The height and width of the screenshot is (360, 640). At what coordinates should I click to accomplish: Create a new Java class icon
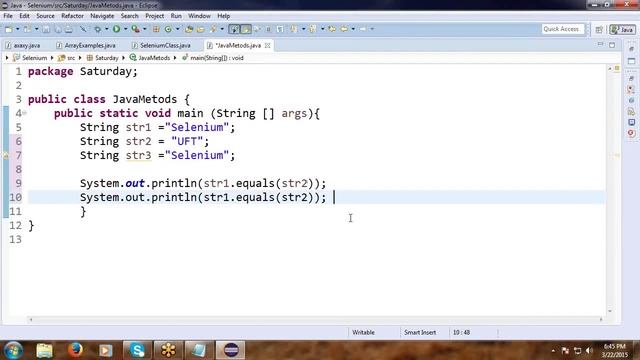(x=168, y=29)
